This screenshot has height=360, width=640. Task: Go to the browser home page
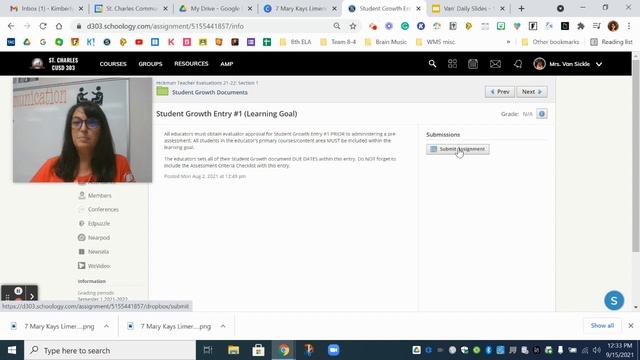point(59,26)
